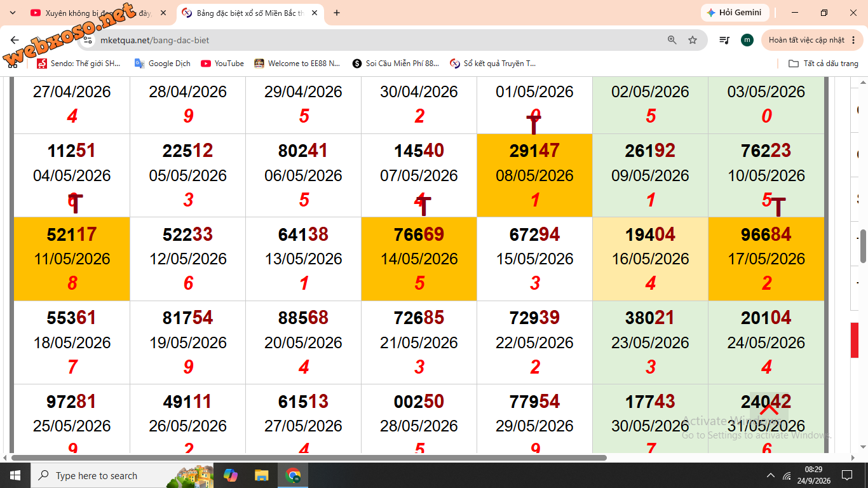Click the Chrome icon in the taskbar
This screenshot has width=868, height=488.
tap(293, 475)
